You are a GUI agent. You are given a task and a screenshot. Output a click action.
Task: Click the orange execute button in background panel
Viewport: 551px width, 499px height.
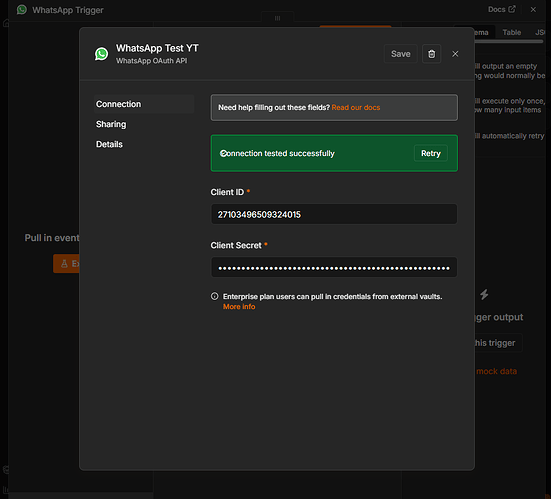pos(66,264)
